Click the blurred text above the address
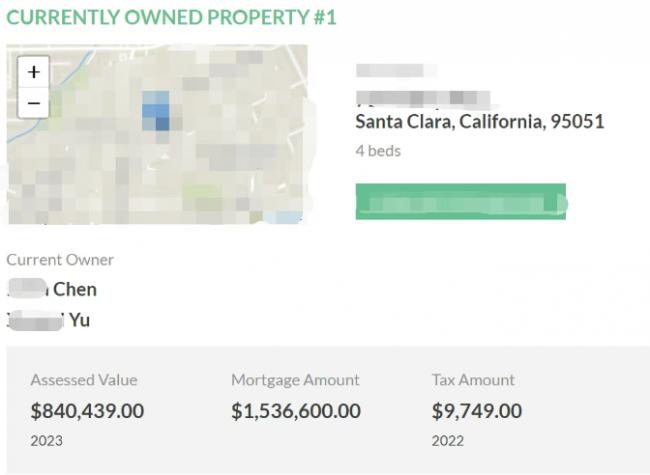Image resolution: width=650 pixels, height=475 pixels. (x=395, y=70)
